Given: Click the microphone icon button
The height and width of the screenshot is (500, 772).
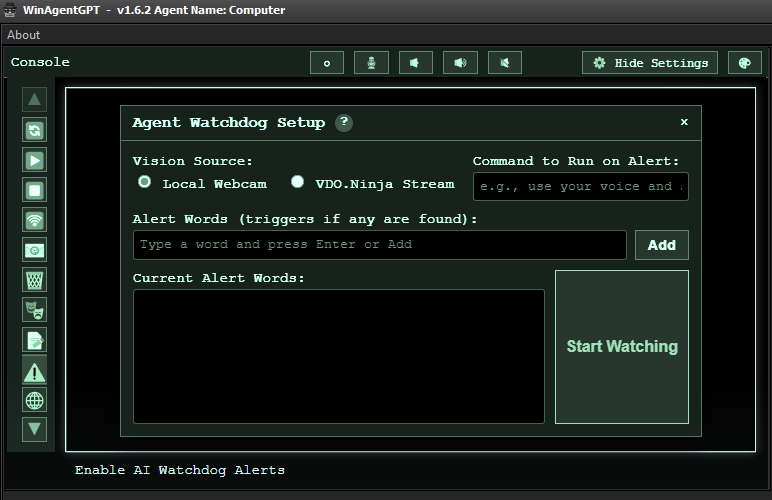Looking at the screenshot, I should coord(371,62).
